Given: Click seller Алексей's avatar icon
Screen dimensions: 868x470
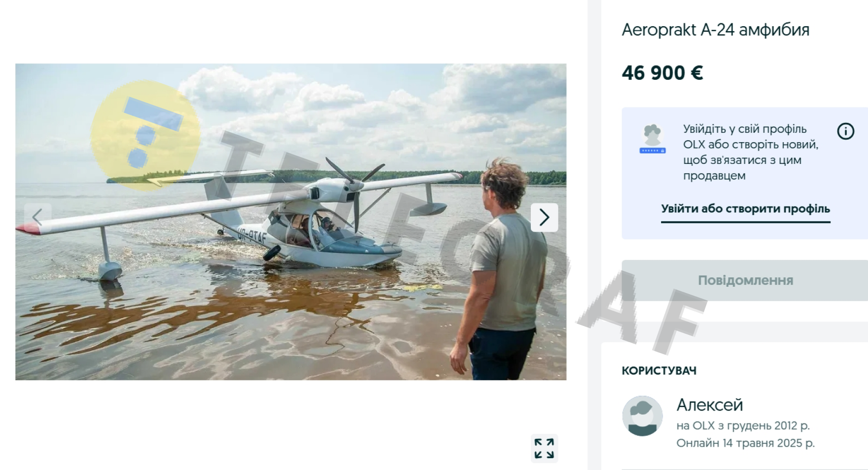Looking at the screenshot, I should point(642,416).
